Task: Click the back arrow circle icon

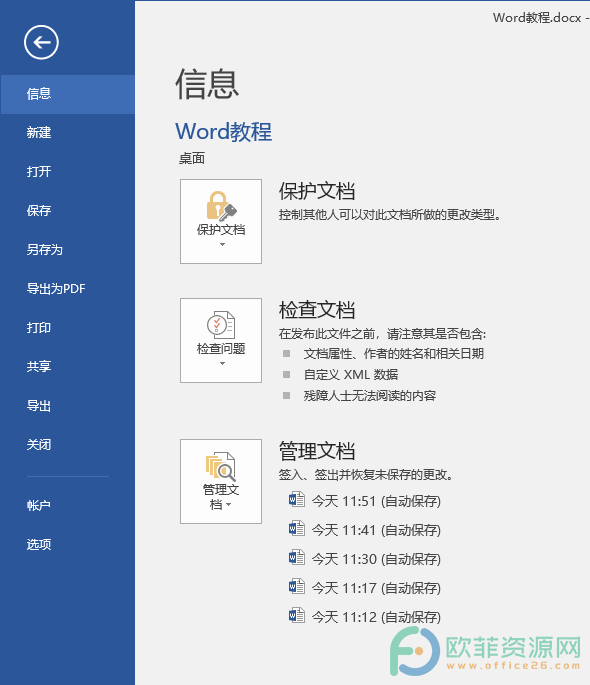Action: (41, 42)
